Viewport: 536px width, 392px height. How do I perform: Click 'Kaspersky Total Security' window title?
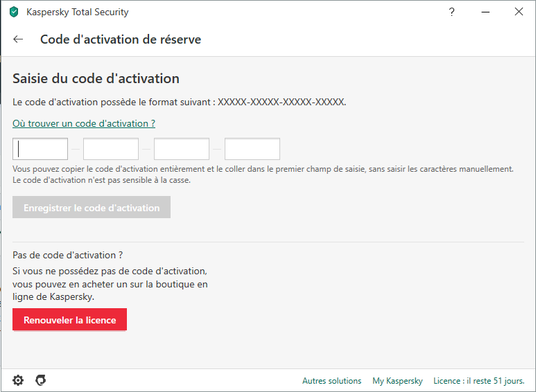pos(78,12)
